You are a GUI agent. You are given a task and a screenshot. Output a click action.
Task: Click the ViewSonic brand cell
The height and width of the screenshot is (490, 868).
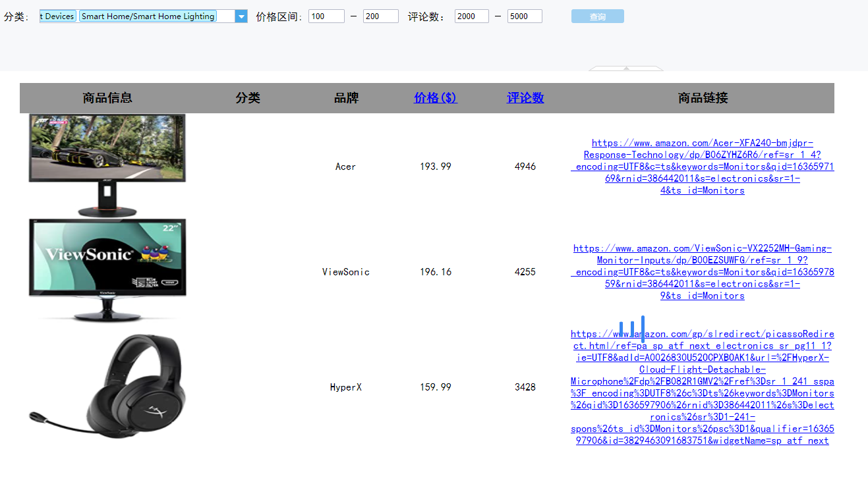click(345, 272)
